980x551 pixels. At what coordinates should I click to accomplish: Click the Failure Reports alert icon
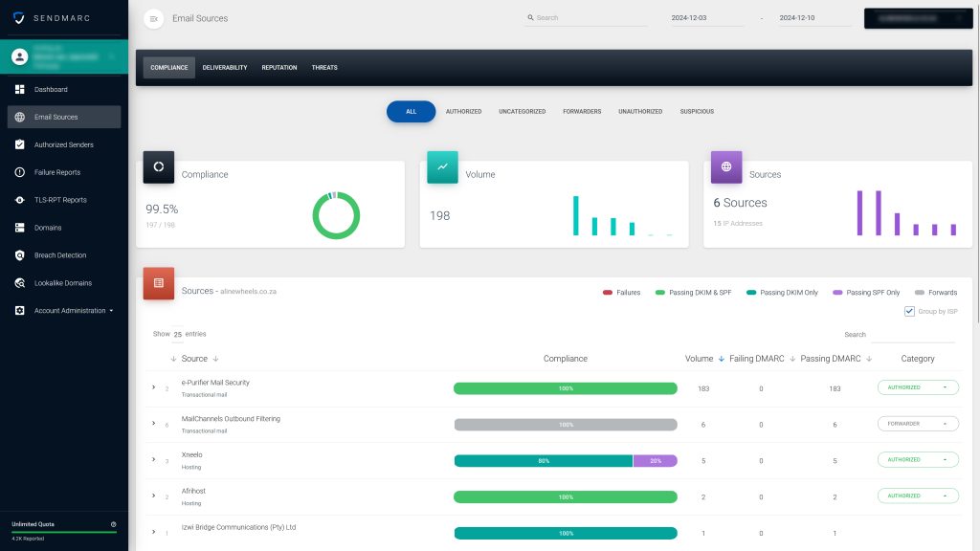point(20,172)
